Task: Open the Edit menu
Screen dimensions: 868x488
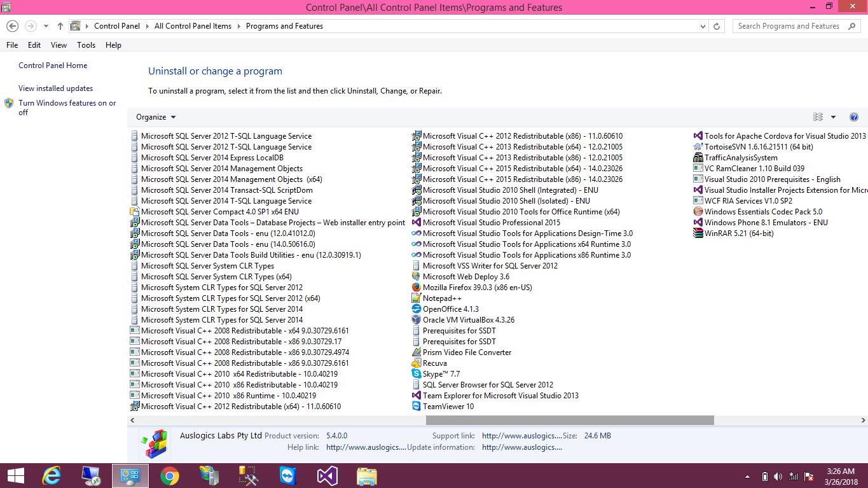Action: [x=34, y=45]
